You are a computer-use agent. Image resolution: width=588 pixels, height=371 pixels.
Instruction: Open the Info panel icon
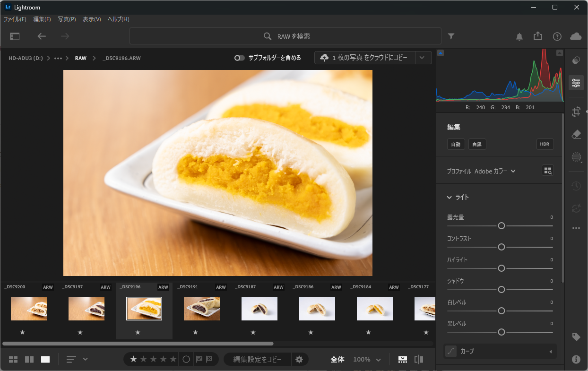click(576, 359)
